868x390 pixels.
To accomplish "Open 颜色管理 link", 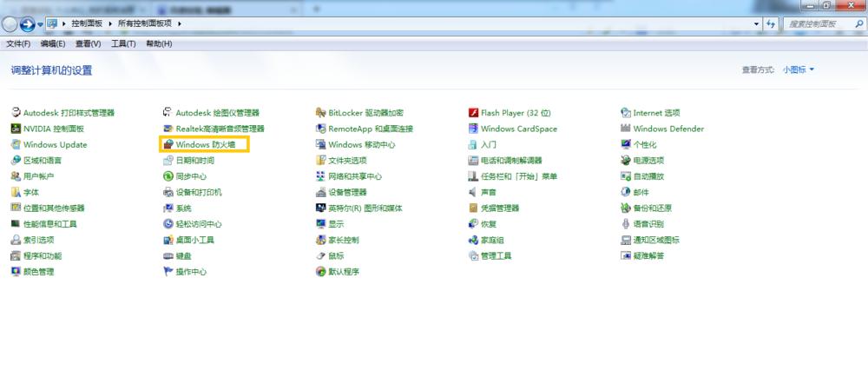I will [x=39, y=272].
